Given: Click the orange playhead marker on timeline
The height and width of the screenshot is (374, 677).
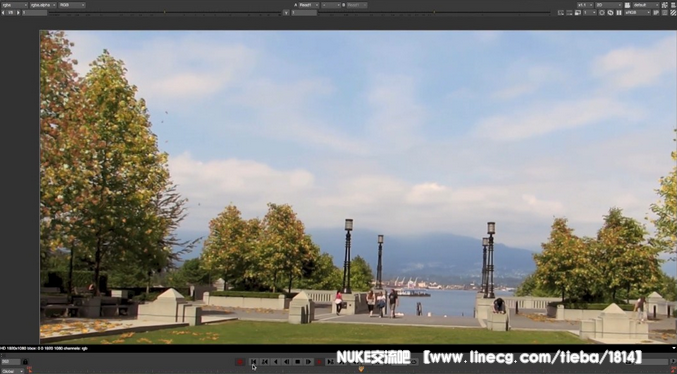Looking at the screenshot, I should coord(361,369).
